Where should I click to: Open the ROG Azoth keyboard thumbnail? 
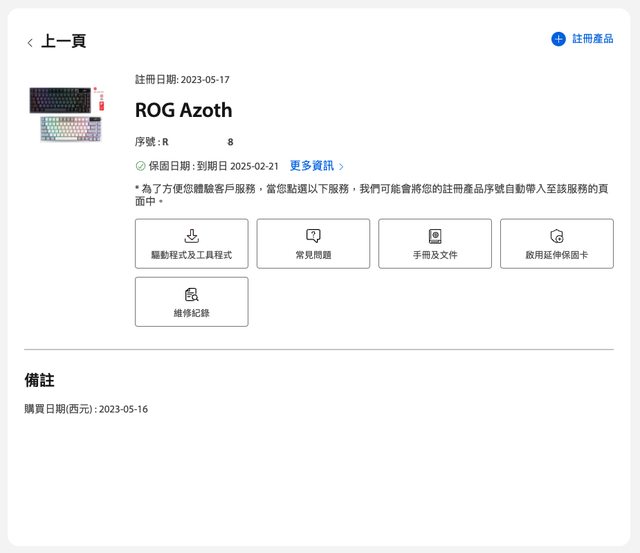coord(66,115)
